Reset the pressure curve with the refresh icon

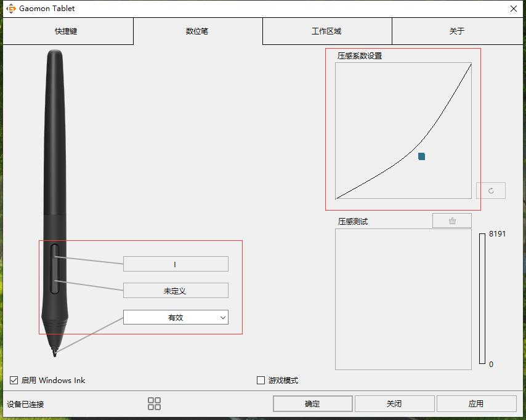coord(491,190)
